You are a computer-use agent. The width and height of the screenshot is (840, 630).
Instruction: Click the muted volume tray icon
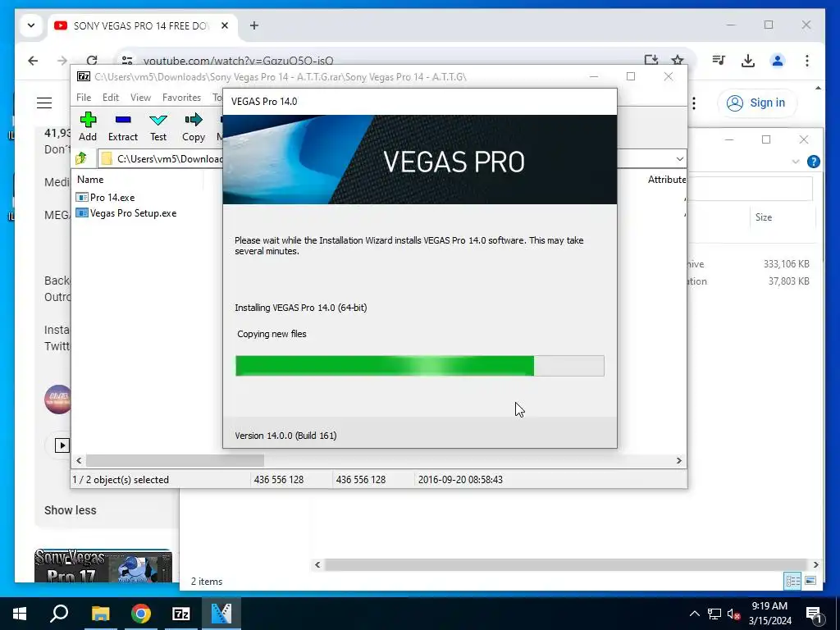pyautogui.click(x=733, y=614)
